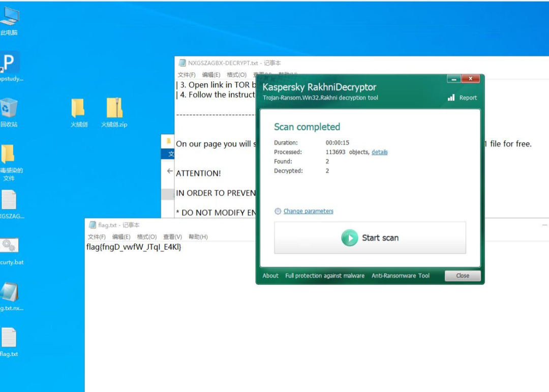Click the Start scan button
The width and height of the screenshot is (549, 392).
click(x=370, y=238)
